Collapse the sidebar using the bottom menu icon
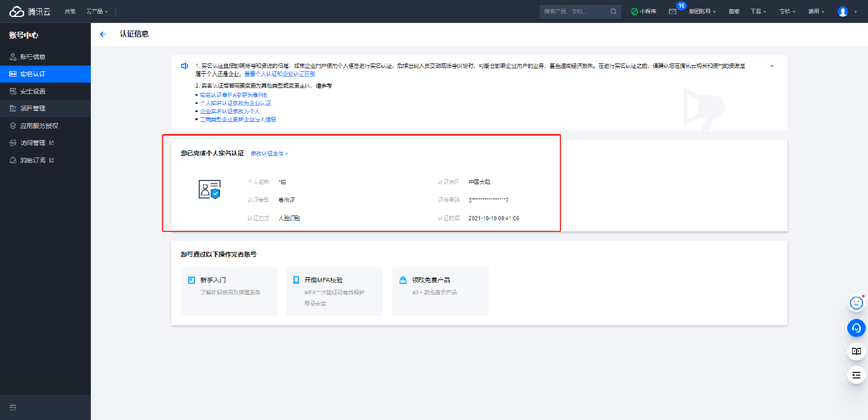 pyautogui.click(x=13, y=407)
